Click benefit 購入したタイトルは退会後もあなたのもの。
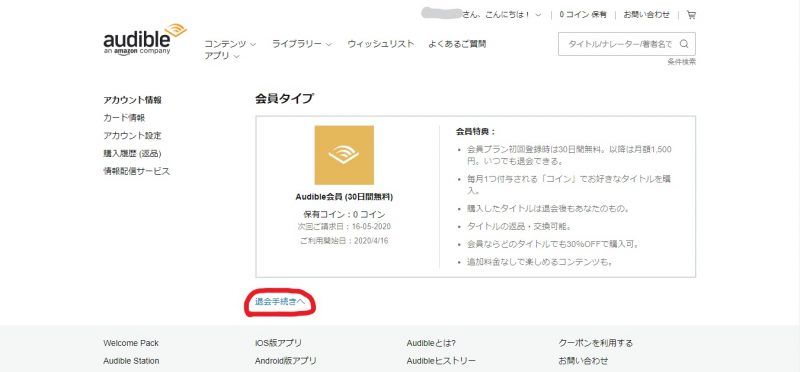 coord(548,209)
